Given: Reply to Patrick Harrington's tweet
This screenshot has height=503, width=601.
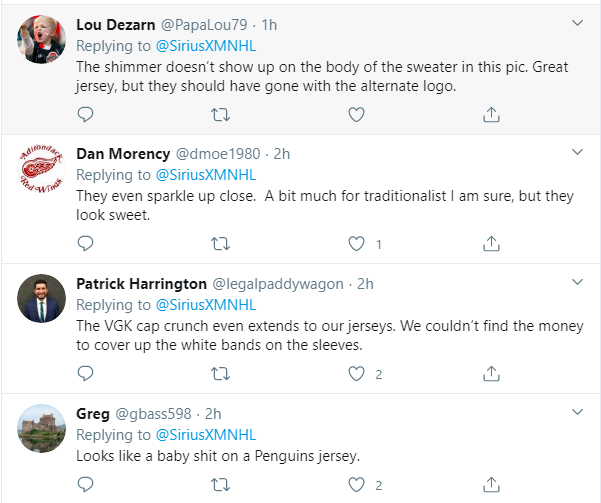Looking at the screenshot, I should (x=85, y=374).
